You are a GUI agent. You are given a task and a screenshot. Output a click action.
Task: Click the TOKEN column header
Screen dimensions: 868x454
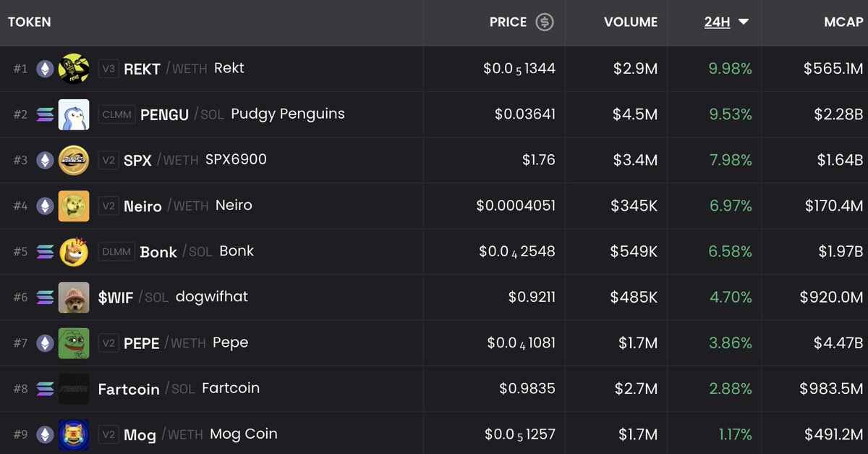tap(30, 22)
